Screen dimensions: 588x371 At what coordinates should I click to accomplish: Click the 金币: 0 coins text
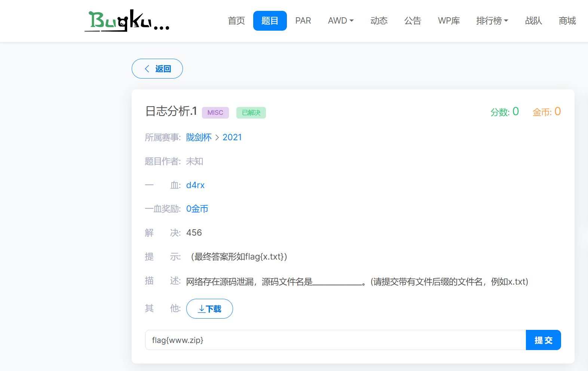[546, 111]
